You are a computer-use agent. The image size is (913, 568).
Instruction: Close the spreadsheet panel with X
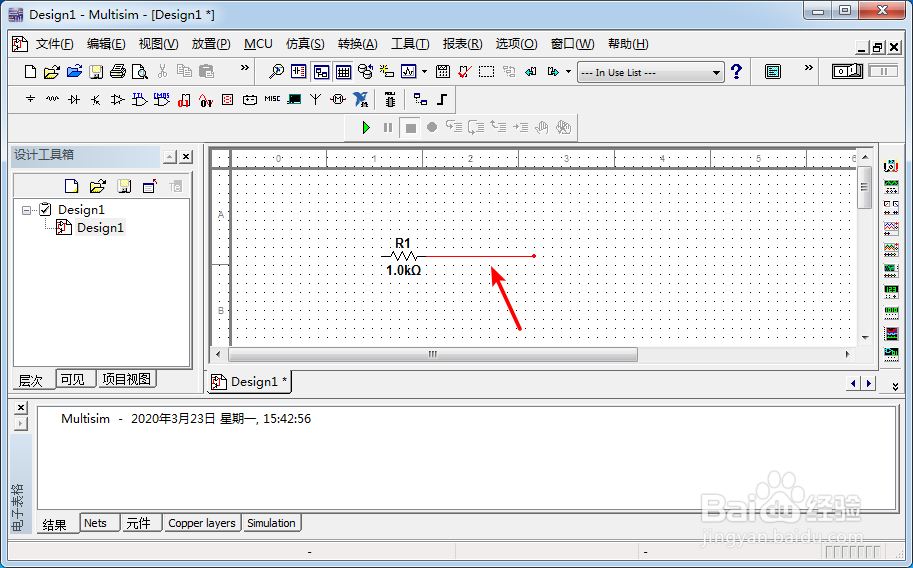click(20, 407)
